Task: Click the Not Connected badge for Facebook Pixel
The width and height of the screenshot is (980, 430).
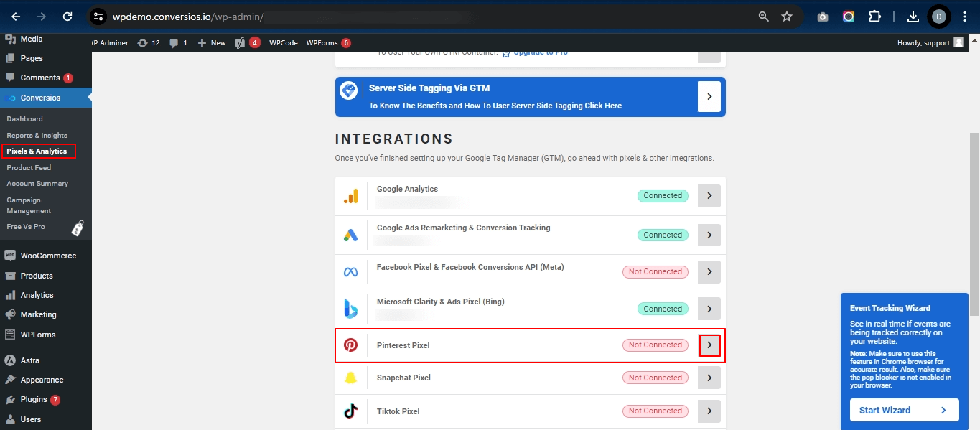Action: [655, 272]
